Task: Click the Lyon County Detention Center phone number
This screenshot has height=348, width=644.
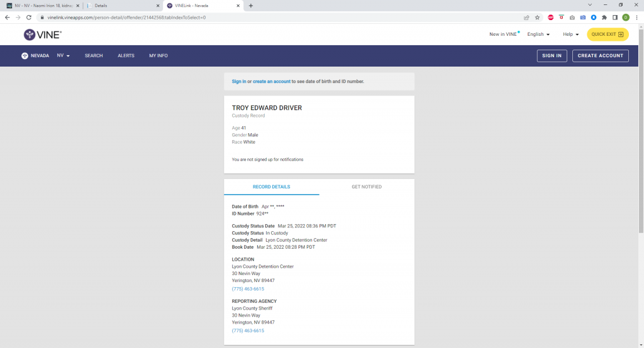Action: click(x=248, y=289)
